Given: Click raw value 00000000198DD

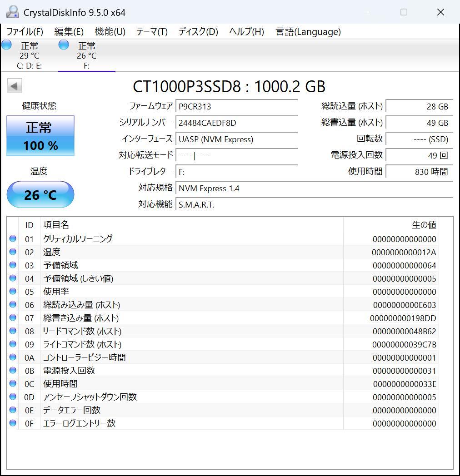Looking at the screenshot, I should coord(403,318).
